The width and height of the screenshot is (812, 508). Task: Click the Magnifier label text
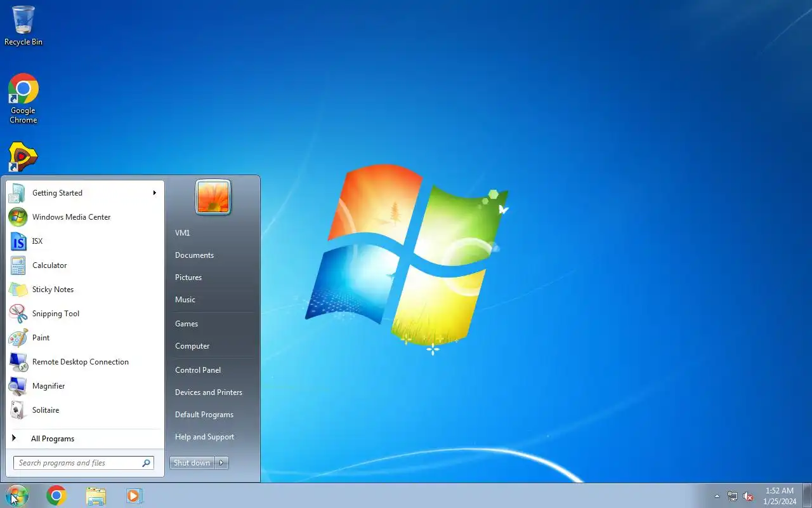[x=49, y=386]
